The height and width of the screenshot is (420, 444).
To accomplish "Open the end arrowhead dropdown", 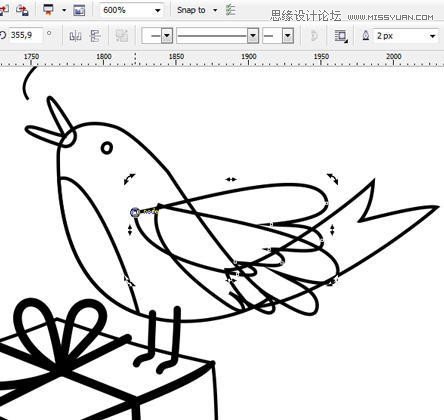I will [x=288, y=35].
